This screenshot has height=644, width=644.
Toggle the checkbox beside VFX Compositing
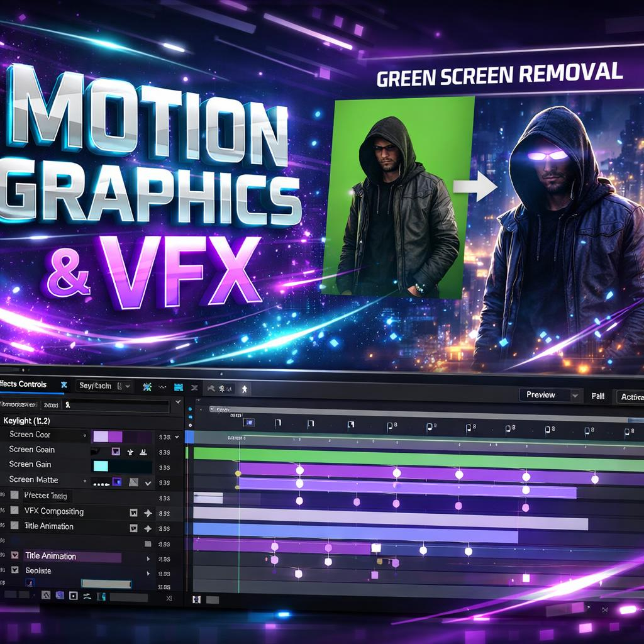click(14, 511)
